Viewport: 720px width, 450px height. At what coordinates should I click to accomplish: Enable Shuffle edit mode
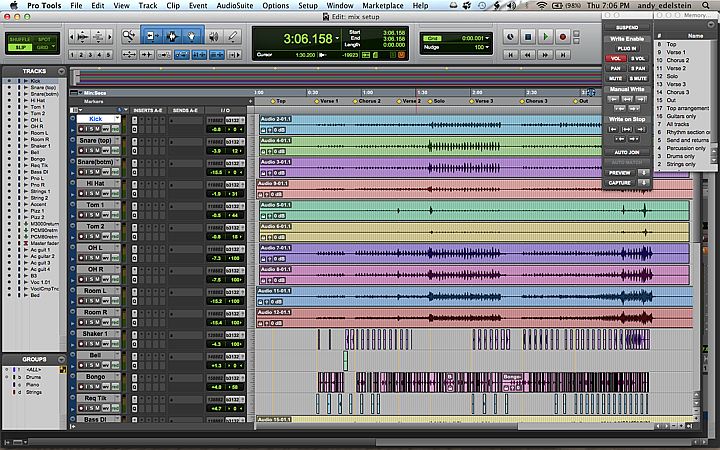tap(20, 39)
